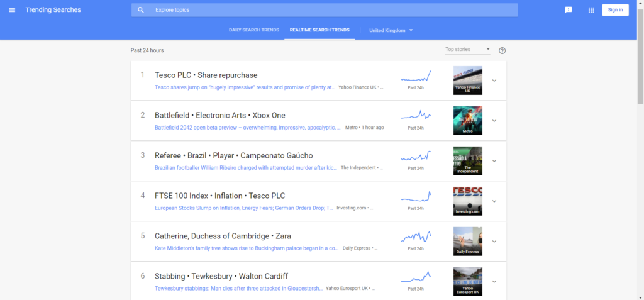Click the Explore topics search field
The image size is (644, 300).
coord(325,10)
